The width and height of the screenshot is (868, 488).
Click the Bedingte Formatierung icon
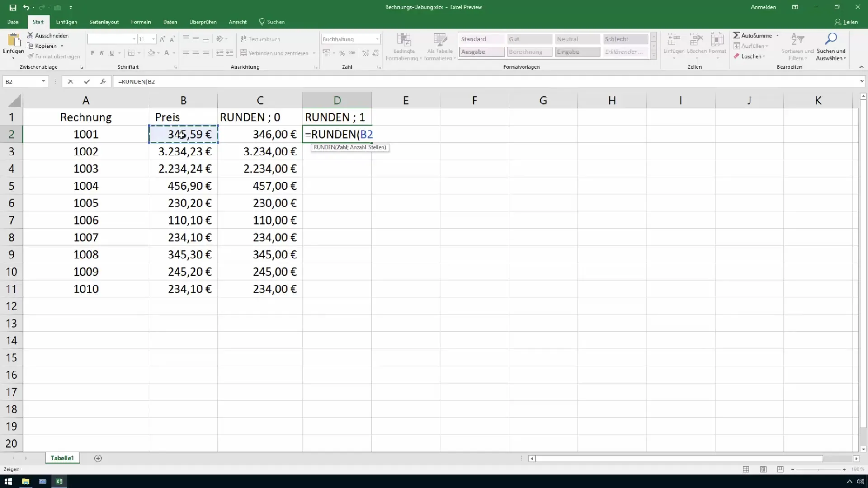click(404, 40)
